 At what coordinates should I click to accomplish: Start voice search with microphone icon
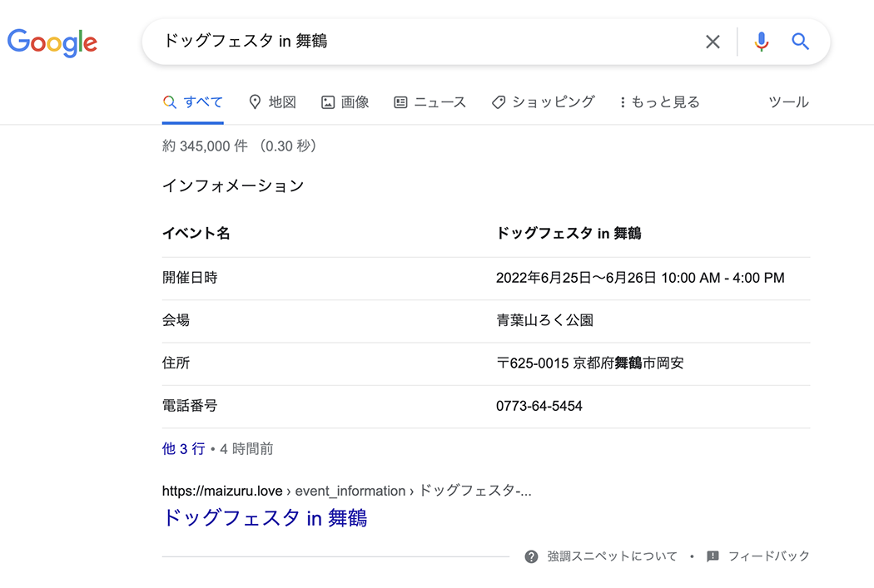761,42
